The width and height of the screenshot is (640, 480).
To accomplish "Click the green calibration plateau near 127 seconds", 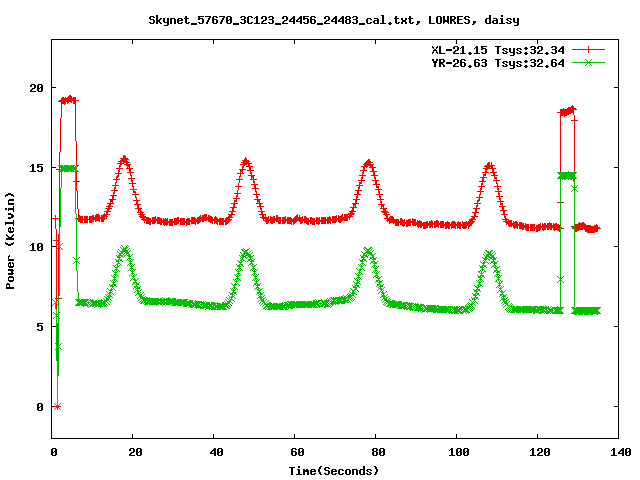I will pos(567,176).
